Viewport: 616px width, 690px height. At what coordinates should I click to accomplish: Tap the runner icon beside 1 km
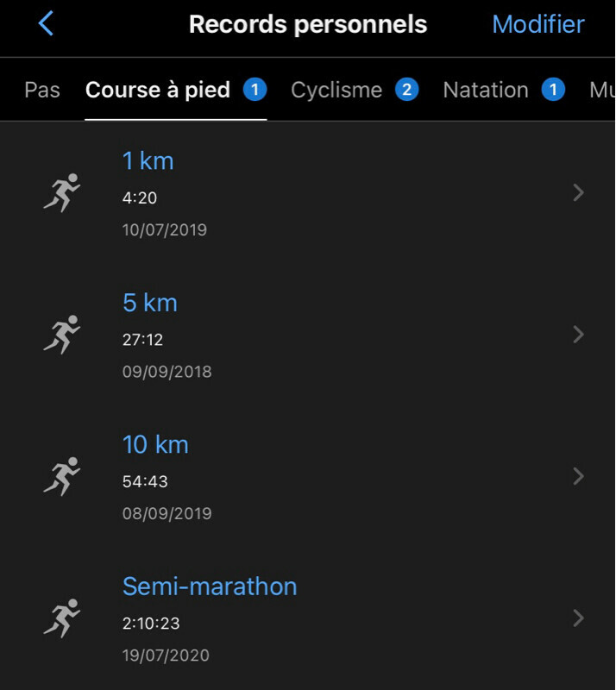pyautogui.click(x=61, y=192)
